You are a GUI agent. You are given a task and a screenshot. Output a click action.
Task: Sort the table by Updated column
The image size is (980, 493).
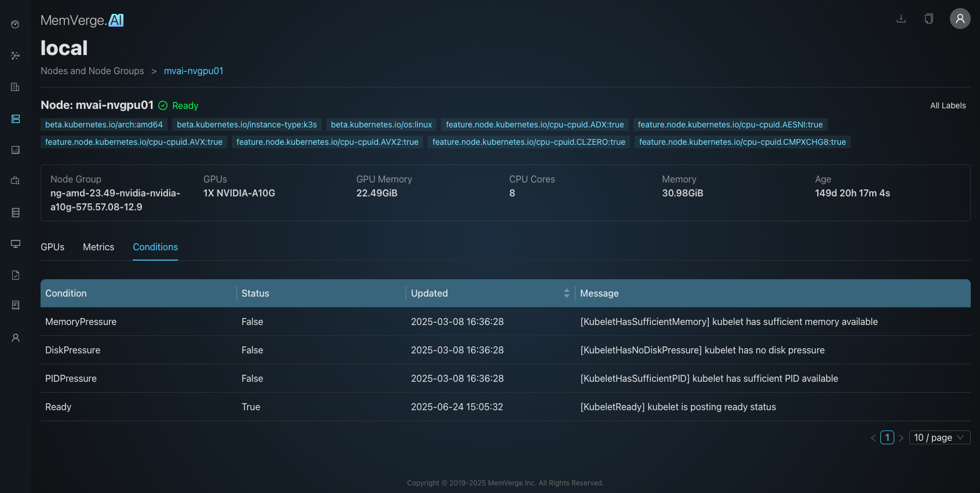click(x=566, y=293)
